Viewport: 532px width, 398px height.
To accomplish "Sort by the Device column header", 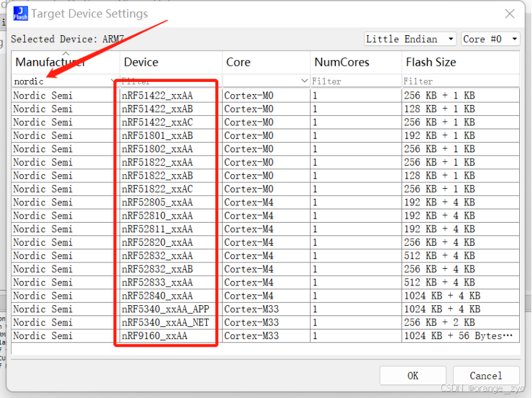I will 171,62.
